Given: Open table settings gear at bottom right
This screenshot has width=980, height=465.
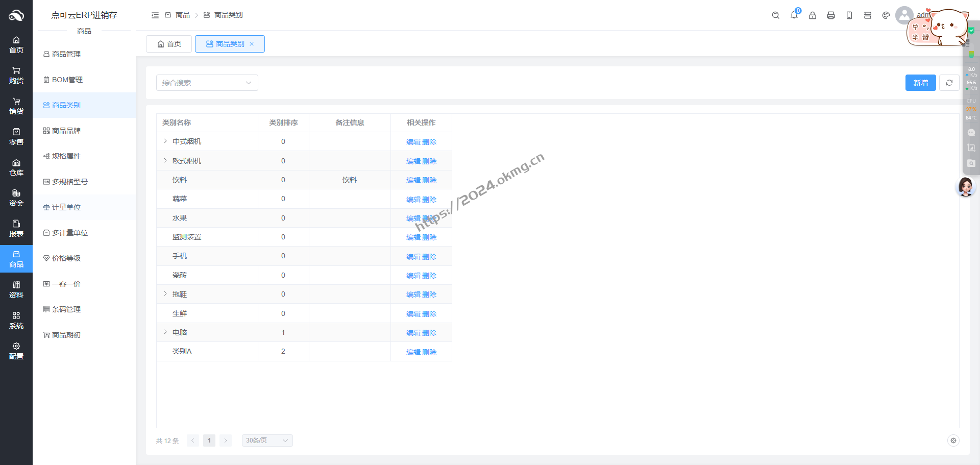Looking at the screenshot, I should pyautogui.click(x=953, y=440).
